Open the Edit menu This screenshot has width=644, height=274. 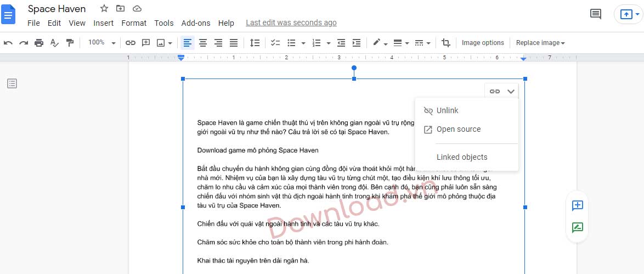(54, 23)
